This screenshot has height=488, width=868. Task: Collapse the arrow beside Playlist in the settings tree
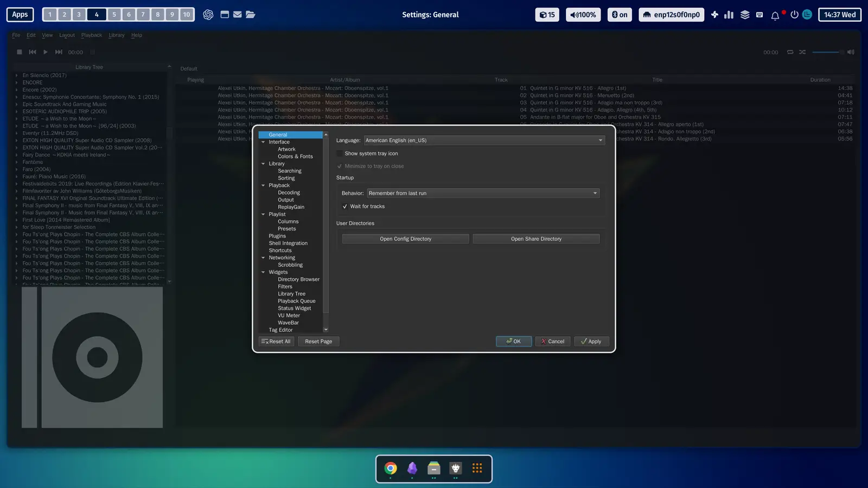pos(263,214)
